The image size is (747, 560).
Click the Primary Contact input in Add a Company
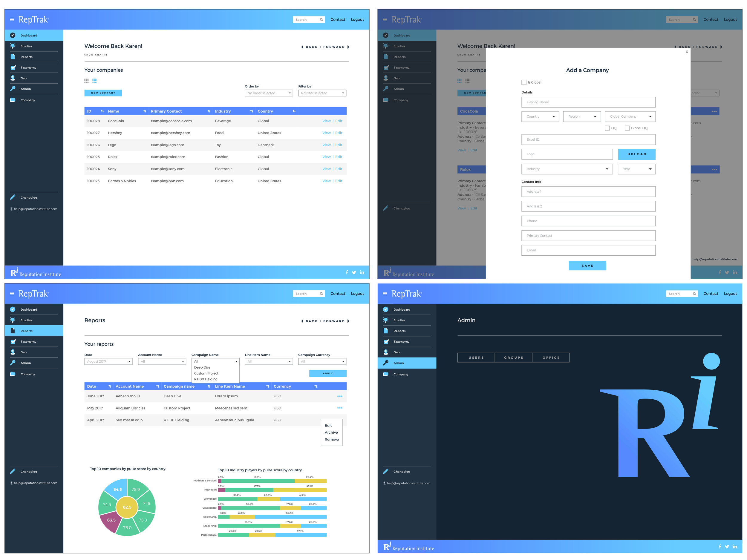[x=589, y=236]
